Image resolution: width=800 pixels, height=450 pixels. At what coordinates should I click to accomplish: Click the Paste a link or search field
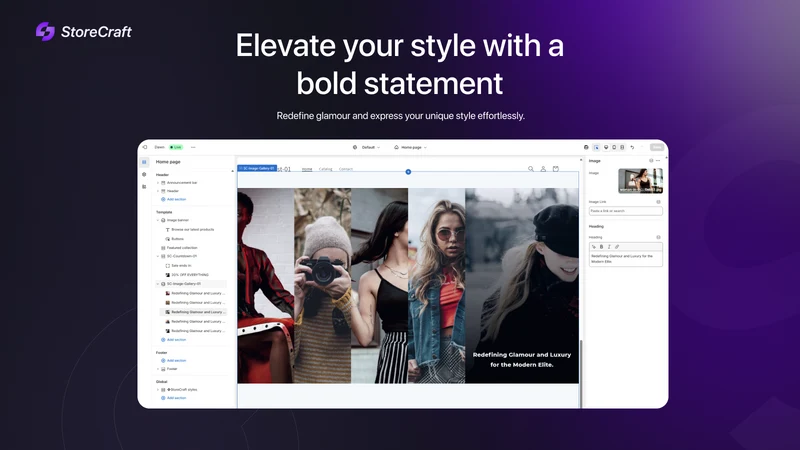tap(626, 211)
